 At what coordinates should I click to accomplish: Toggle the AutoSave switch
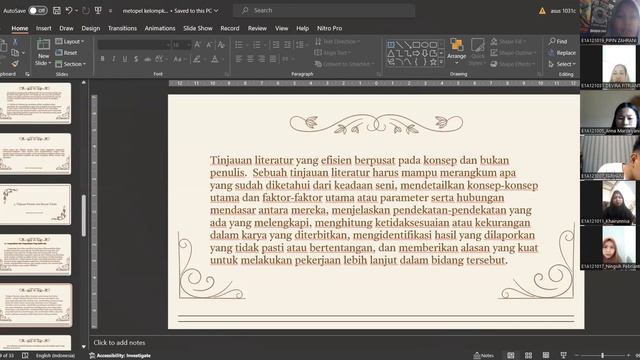(38, 11)
